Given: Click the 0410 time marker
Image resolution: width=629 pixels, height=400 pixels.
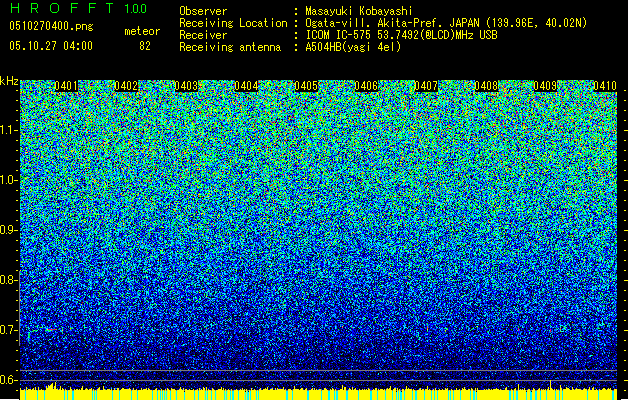Looking at the screenshot, I should pos(605,86).
